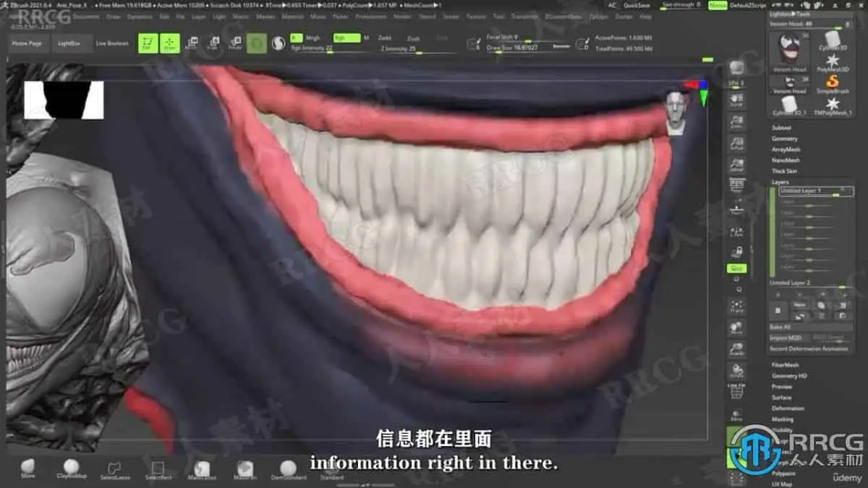Expand the Subtool palette section
This screenshot has width=868, height=488.
781,127
